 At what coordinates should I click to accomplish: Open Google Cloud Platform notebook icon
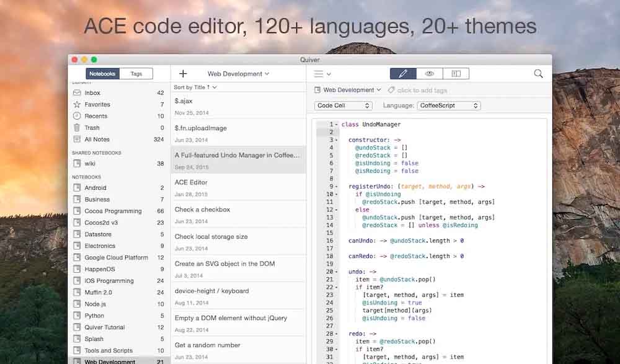77,257
